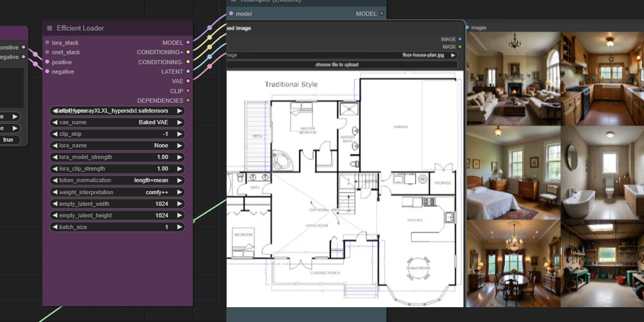Click the lora_stack input port
644x322 pixels.
pos(47,43)
